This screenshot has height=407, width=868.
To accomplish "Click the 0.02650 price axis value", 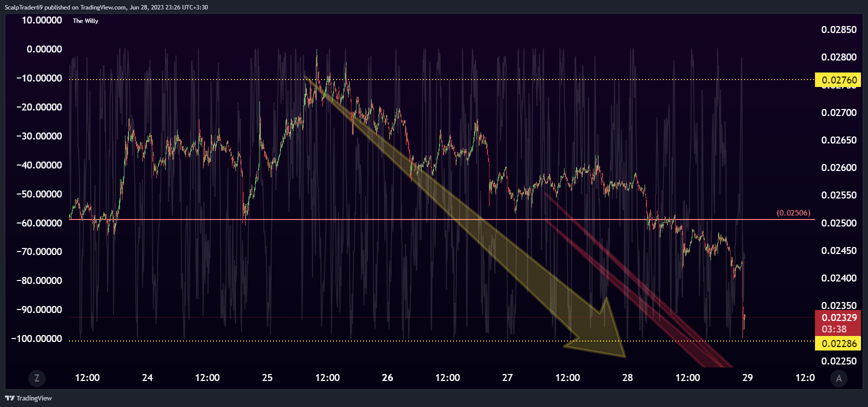I will click(838, 140).
